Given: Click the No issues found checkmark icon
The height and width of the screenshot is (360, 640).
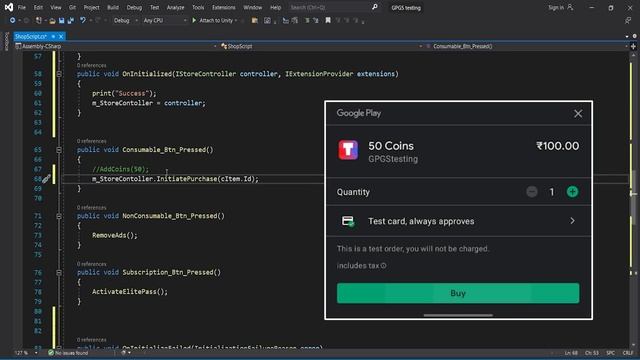Looking at the screenshot, I should click(51, 353).
